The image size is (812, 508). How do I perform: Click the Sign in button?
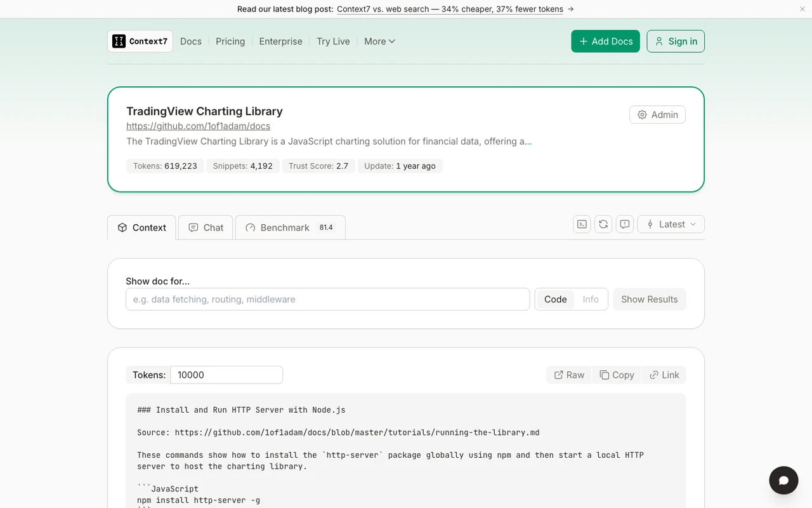point(676,41)
